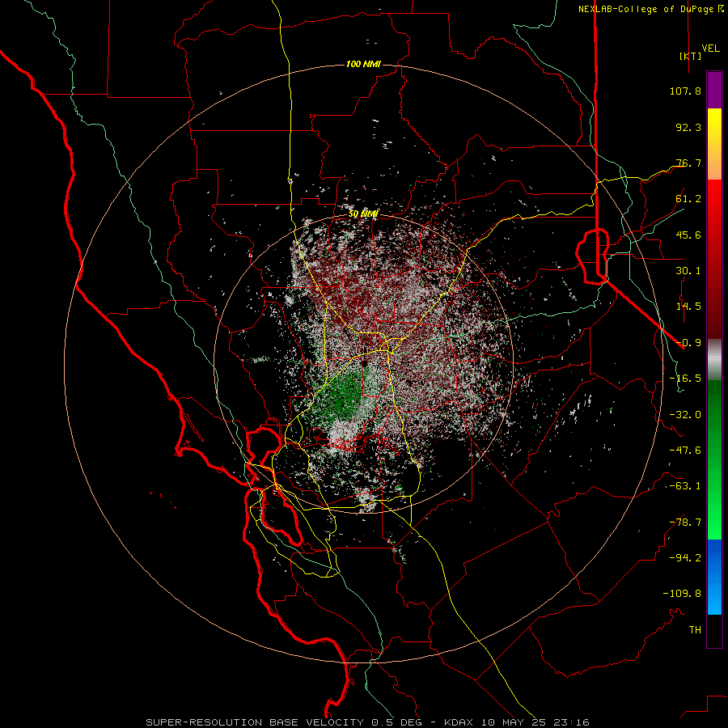Click the -0.9 legend value
This screenshot has width=728, height=728.
point(688,343)
